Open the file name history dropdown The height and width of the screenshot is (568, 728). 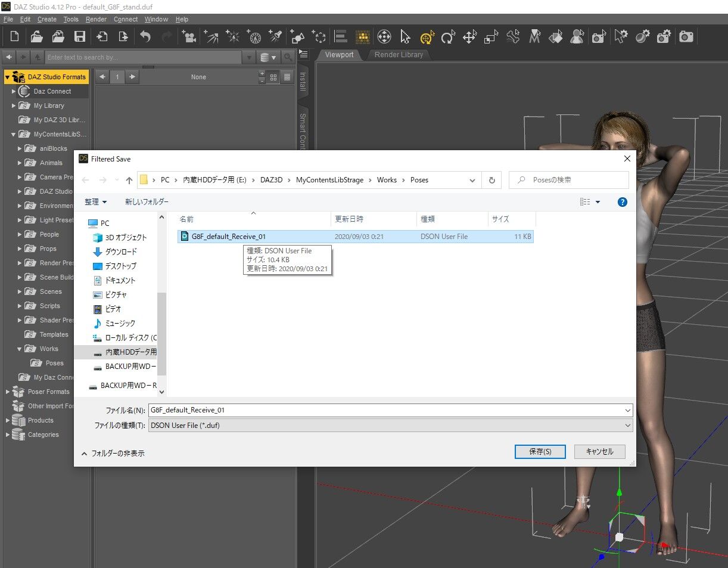[627, 410]
